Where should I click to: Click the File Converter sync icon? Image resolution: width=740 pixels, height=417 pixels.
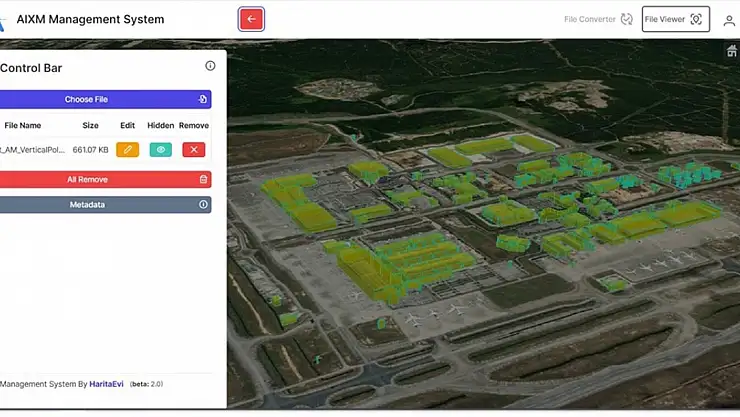click(x=627, y=19)
